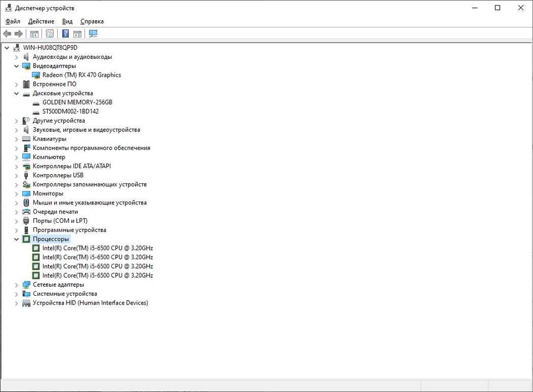Collapse the WIN-HU08QT8QP9D root node
Screen dimensions: 533x392
click(7, 48)
